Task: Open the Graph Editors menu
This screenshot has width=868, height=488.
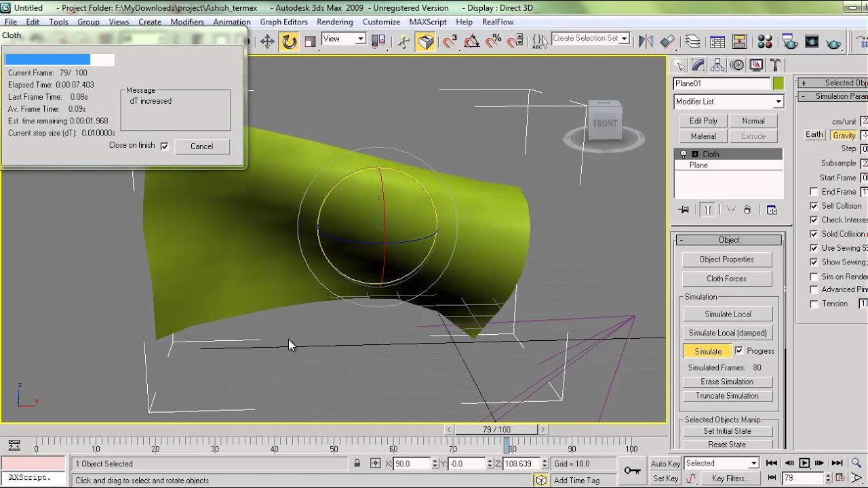Action: pyautogui.click(x=283, y=22)
